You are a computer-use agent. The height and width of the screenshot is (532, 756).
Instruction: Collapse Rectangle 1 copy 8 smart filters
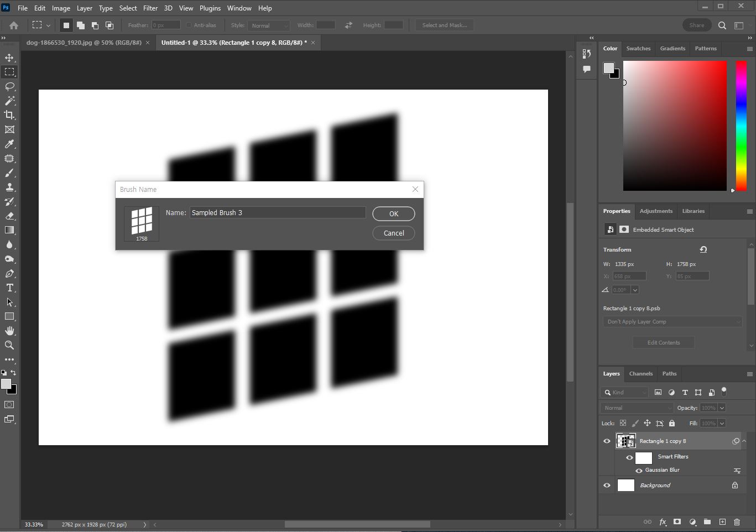(744, 441)
